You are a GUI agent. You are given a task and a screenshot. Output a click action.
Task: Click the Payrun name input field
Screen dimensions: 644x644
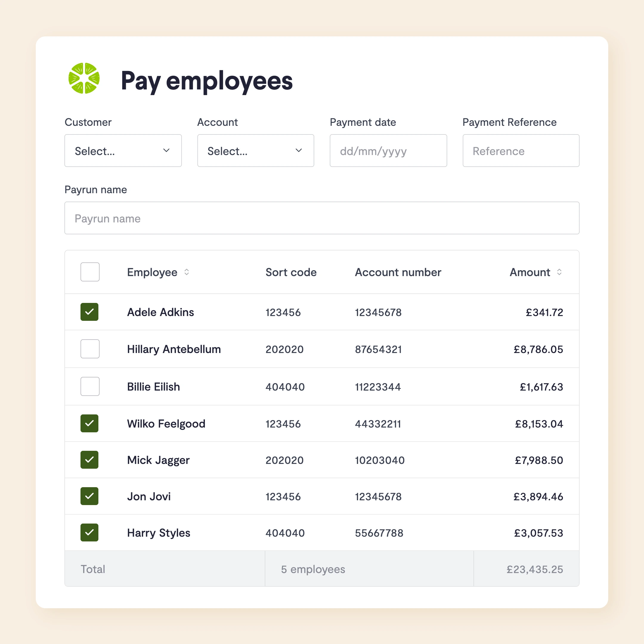pyautogui.click(x=322, y=218)
